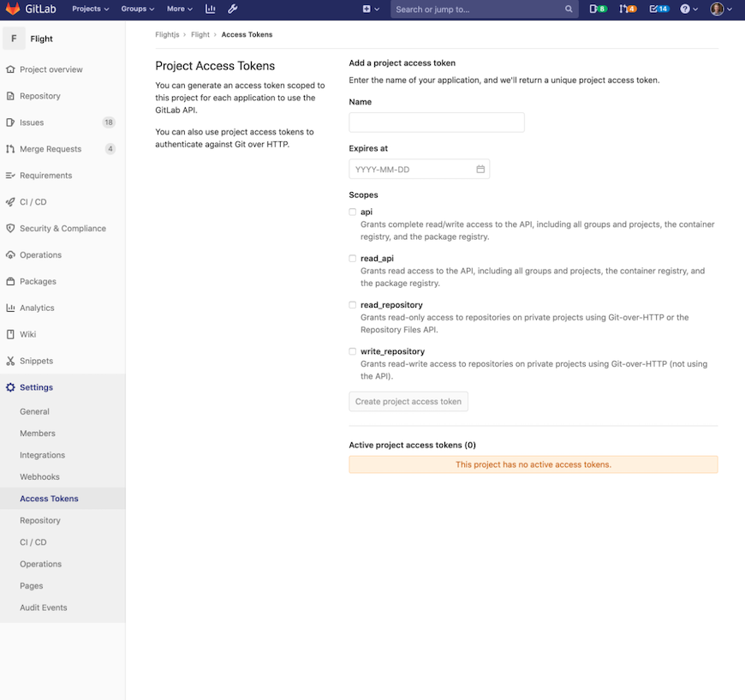Screen dimensions: 745x700
Task: Open the analytics chart icon in top bar
Action: coord(211,9)
